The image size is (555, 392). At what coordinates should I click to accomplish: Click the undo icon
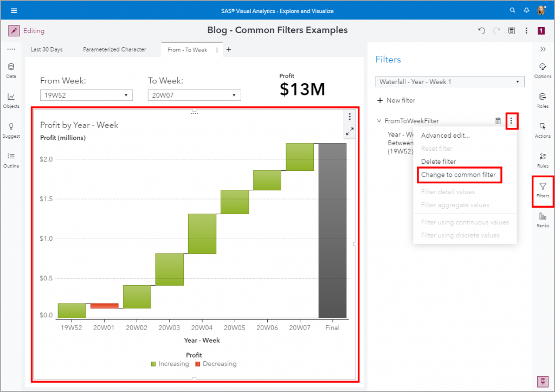(x=481, y=31)
